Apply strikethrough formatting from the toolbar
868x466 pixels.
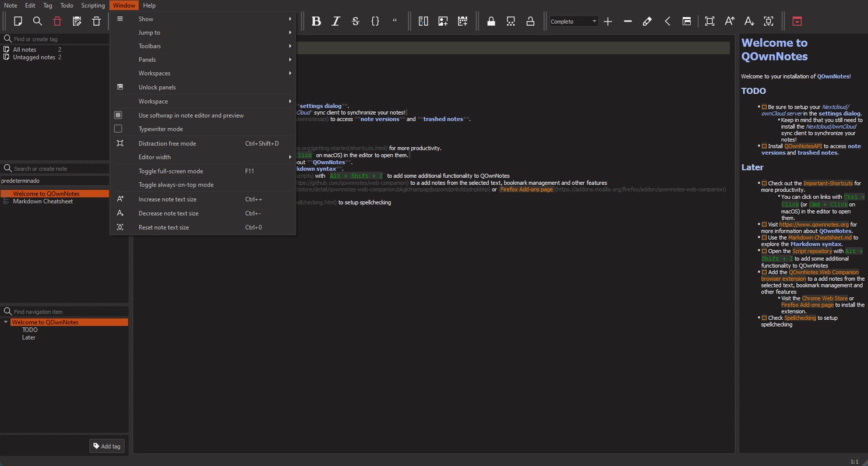click(355, 21)
